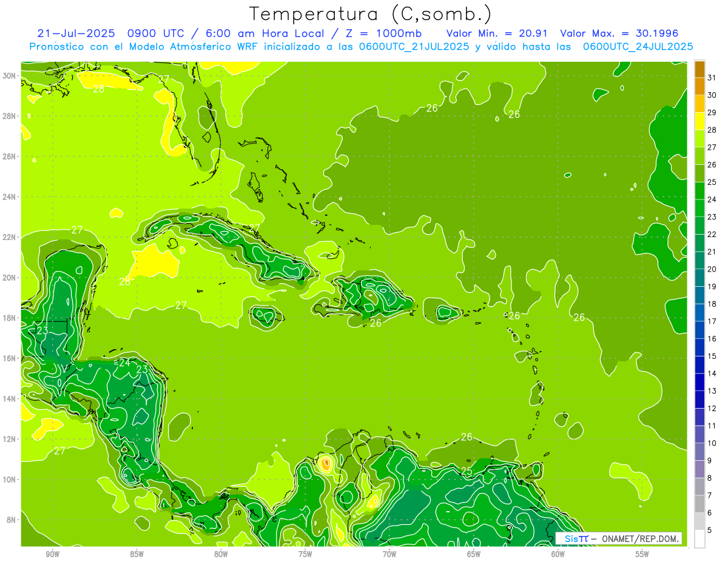Click the 20N latitude axis label

pos(10,278)
